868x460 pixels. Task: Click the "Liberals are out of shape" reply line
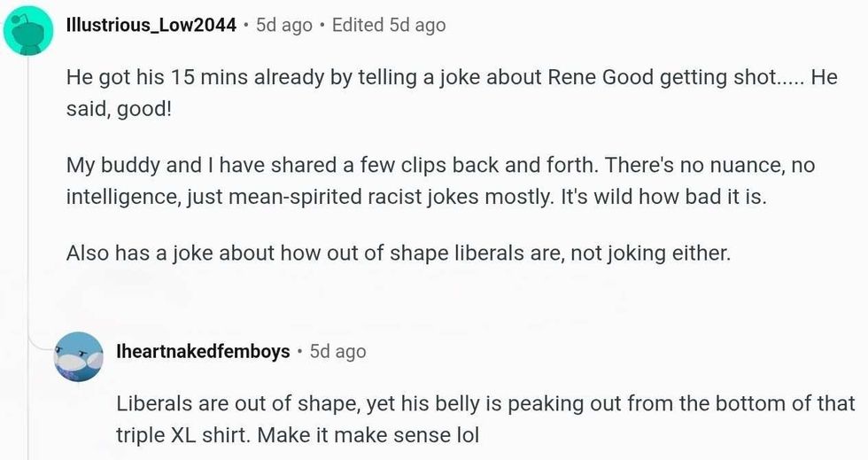click(485, 403)
